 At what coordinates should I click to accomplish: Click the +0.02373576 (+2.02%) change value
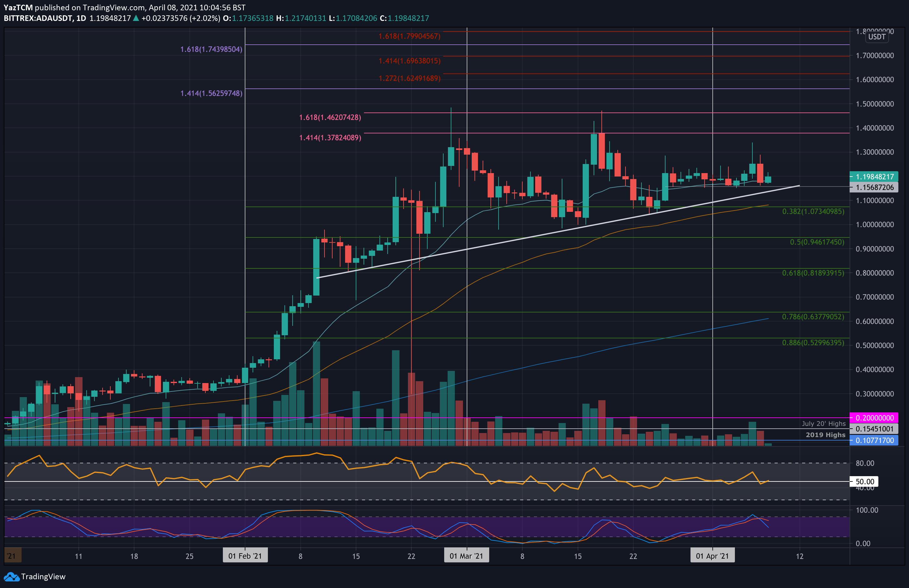point(181,18)
